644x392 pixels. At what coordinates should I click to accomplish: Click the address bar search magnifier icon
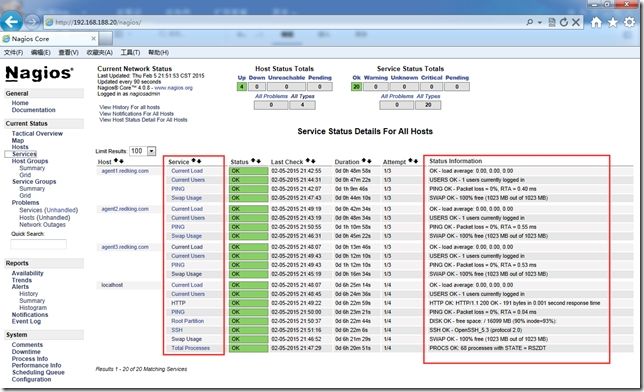[530, 22]
